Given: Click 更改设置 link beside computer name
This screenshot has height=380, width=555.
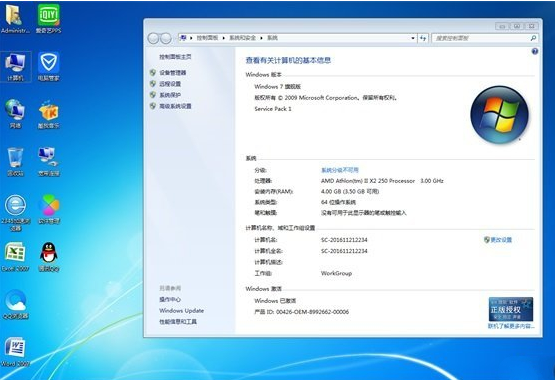Looking at the screenshot, I should (498, 240).
